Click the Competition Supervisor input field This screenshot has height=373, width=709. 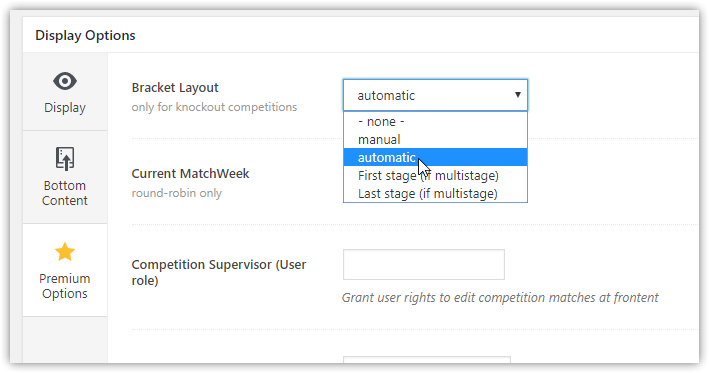[x=424, y=264]
